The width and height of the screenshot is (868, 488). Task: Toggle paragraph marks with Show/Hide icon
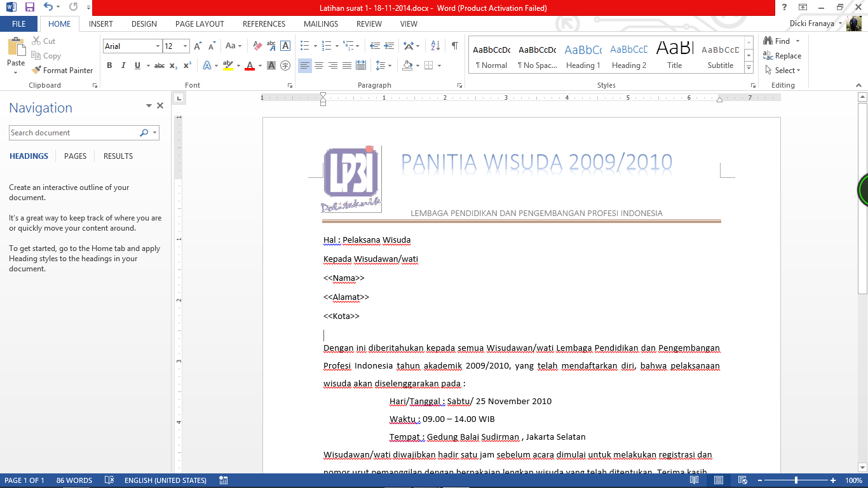pos(453,46)
